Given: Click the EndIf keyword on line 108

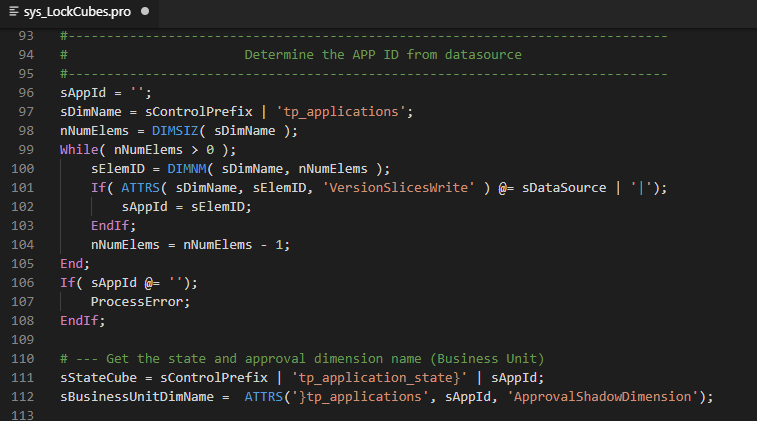Looking at the screenshot, I should (79, 321).
